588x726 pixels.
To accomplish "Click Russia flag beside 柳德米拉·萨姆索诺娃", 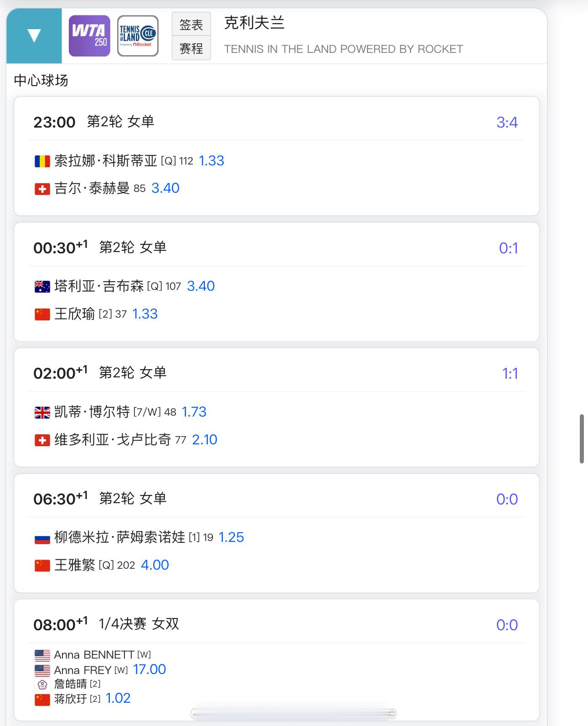I will [42, 538].
